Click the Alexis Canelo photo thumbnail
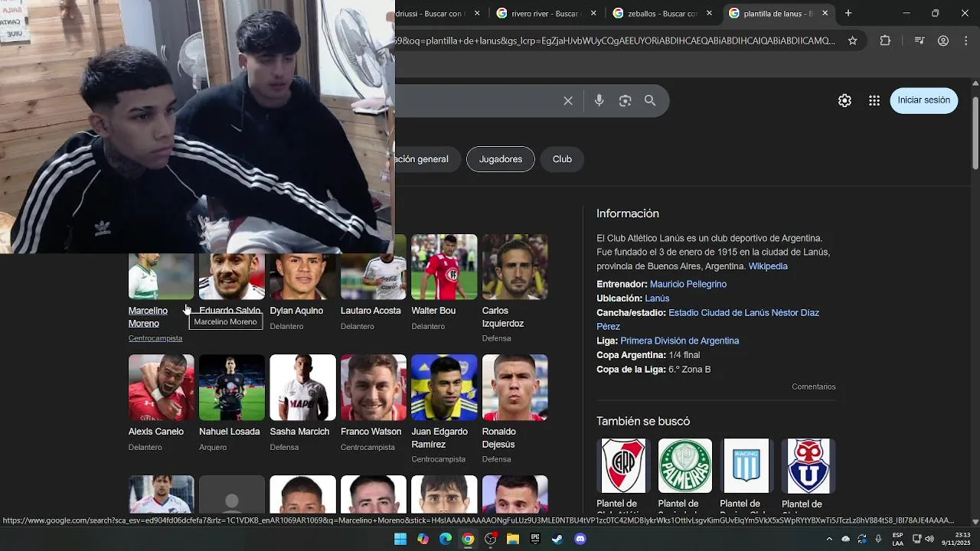The height and width of the screenshot is (551, 980). [x=162, y=387]
